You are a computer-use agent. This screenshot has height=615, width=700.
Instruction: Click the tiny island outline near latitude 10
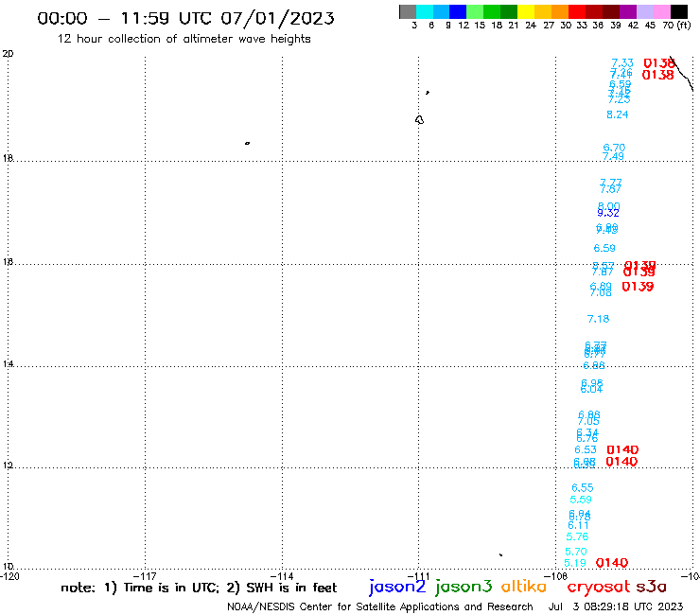[x=501, y=554]
